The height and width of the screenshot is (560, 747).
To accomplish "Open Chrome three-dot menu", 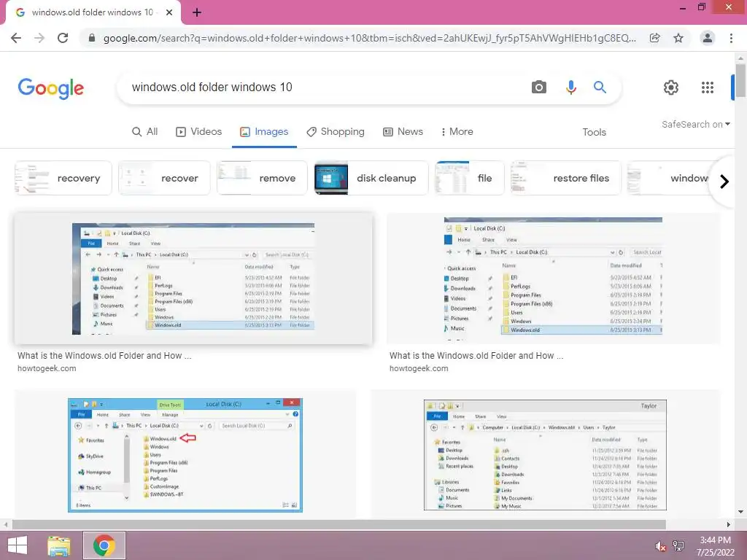I will click(731, 38).
